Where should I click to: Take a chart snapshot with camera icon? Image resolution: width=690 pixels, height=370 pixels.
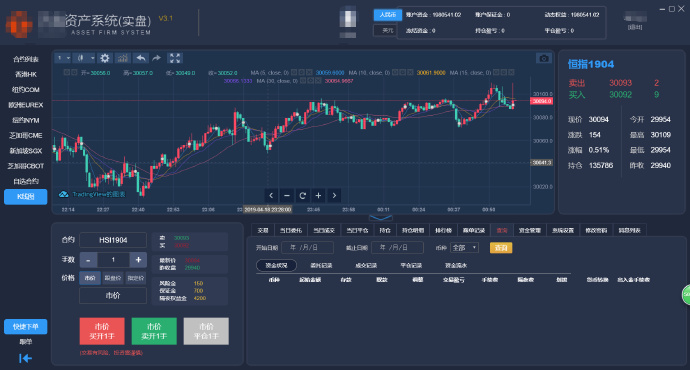543,58
